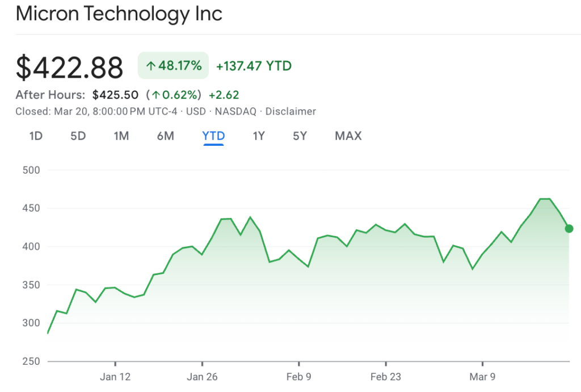Open the Disclaimer link
Image resolution: width=581 pixels, height=392 pixels.
(290, 111)
